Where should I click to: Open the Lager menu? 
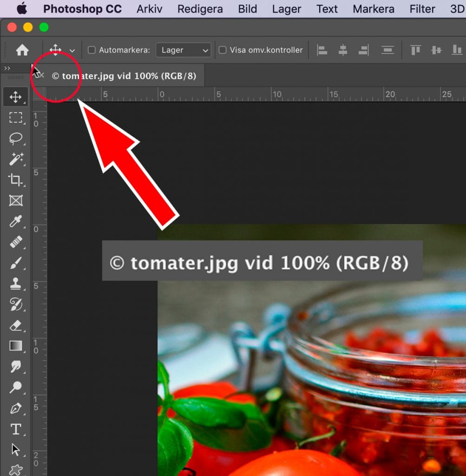coord(286,9)
